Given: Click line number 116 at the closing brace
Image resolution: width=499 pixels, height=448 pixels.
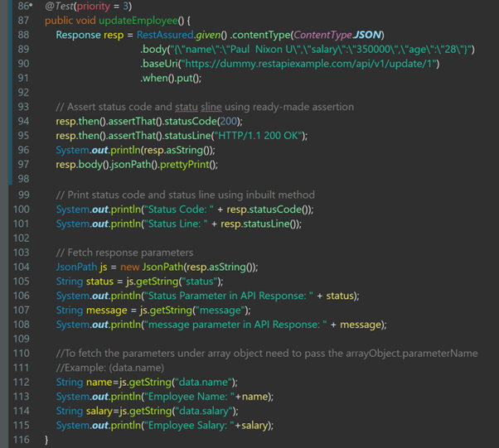Looking at the screenshot, I should [21, 440].
